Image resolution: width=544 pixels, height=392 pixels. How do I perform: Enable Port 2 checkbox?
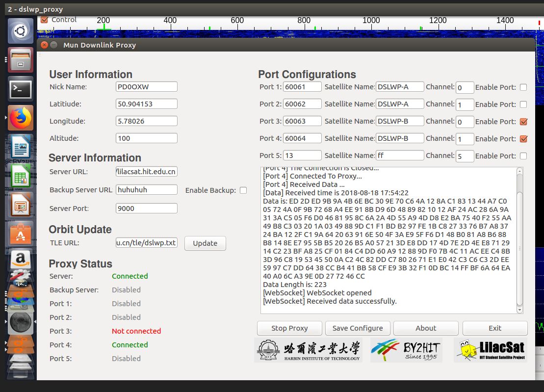(523, 105)
